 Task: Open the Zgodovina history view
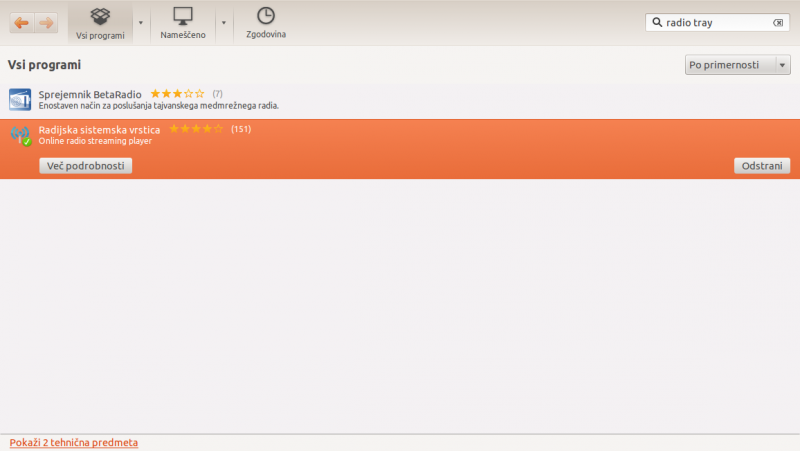point(266,23)
